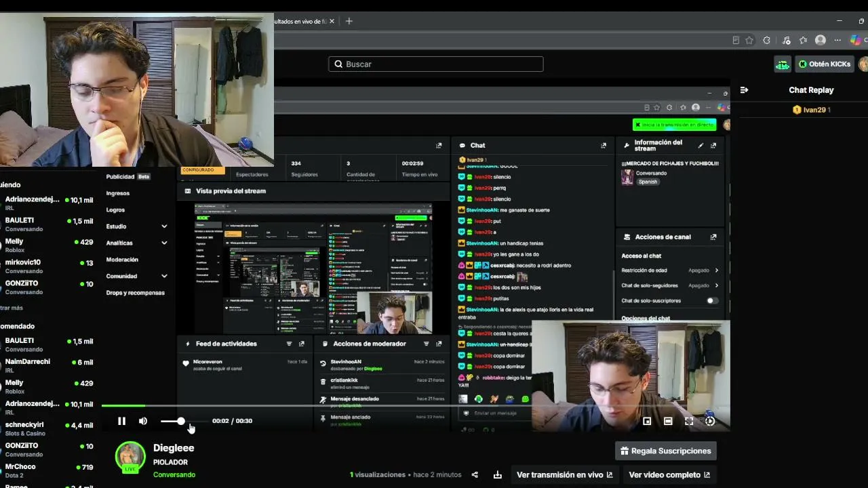The width and height of the screenshot is (868, 488).
Task: Open Ver video completo
Action: point(669,475)
